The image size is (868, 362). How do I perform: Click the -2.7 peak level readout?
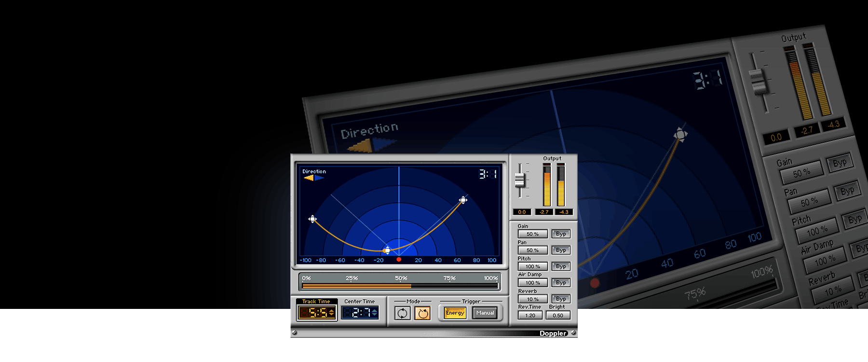pos(544,212)
